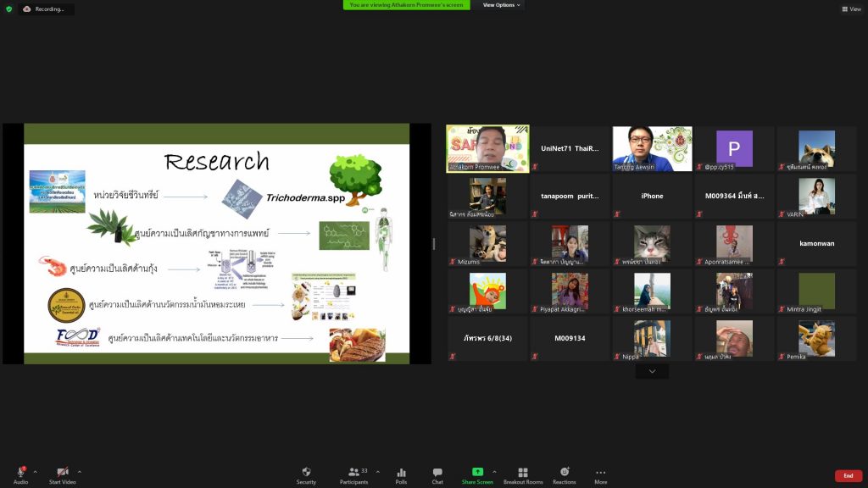
Task: Show more participants with the down chevron
Action: (652, 371)
